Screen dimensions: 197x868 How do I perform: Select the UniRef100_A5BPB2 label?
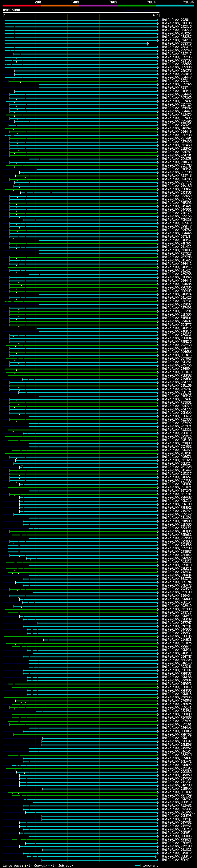(x=176, y=375)
